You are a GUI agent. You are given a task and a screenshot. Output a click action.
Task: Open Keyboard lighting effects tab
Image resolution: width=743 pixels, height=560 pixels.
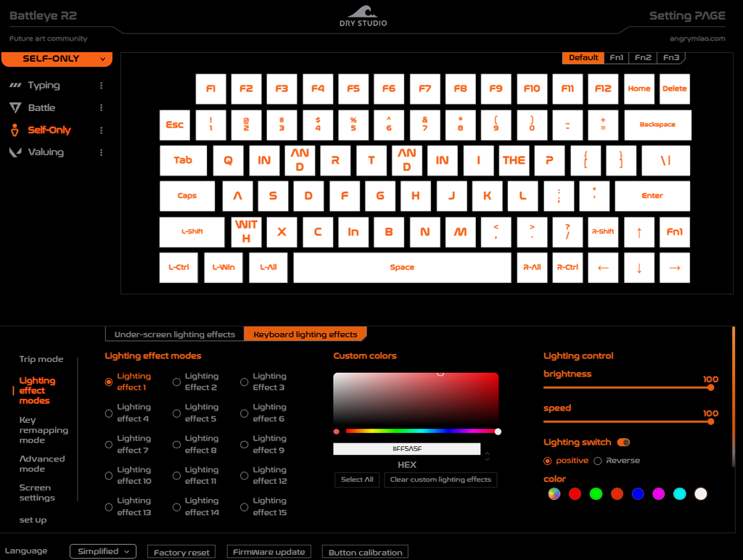pyautogui.click(x=305, y=334)
